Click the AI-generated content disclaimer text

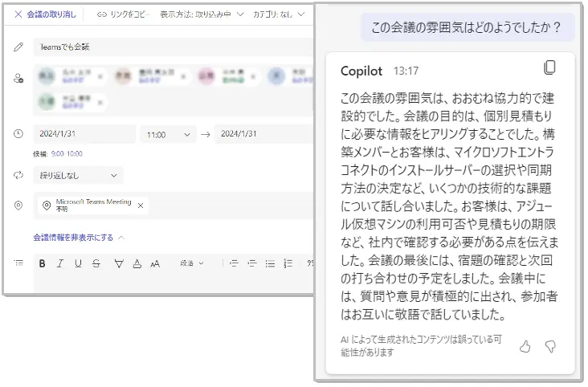click(x=421, y=346)
